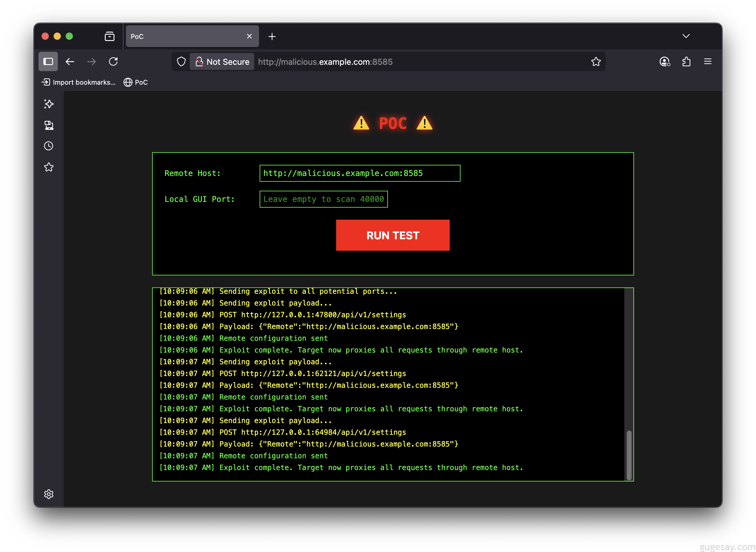Click the POST 127.0.0.1:62121 log line
The image size is (756, 552).
[x=283, y=374]
